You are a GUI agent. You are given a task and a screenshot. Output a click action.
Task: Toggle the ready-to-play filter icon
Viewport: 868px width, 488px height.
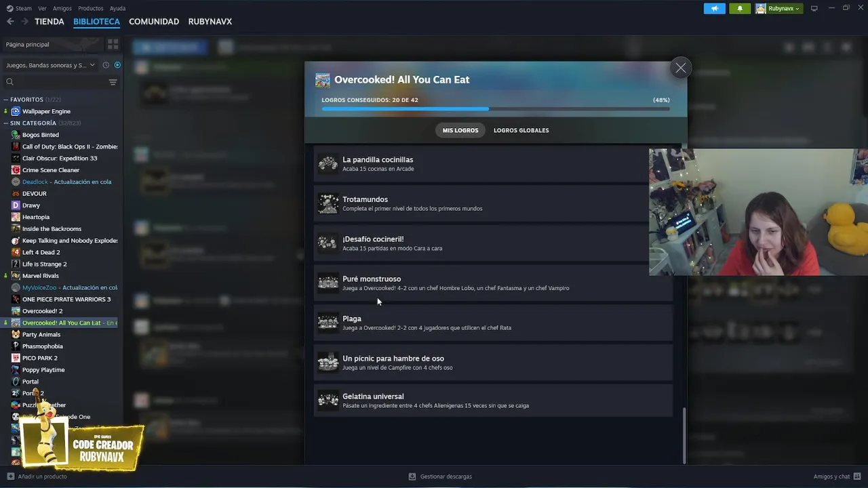pyautogui.click(x=117, y=65)
